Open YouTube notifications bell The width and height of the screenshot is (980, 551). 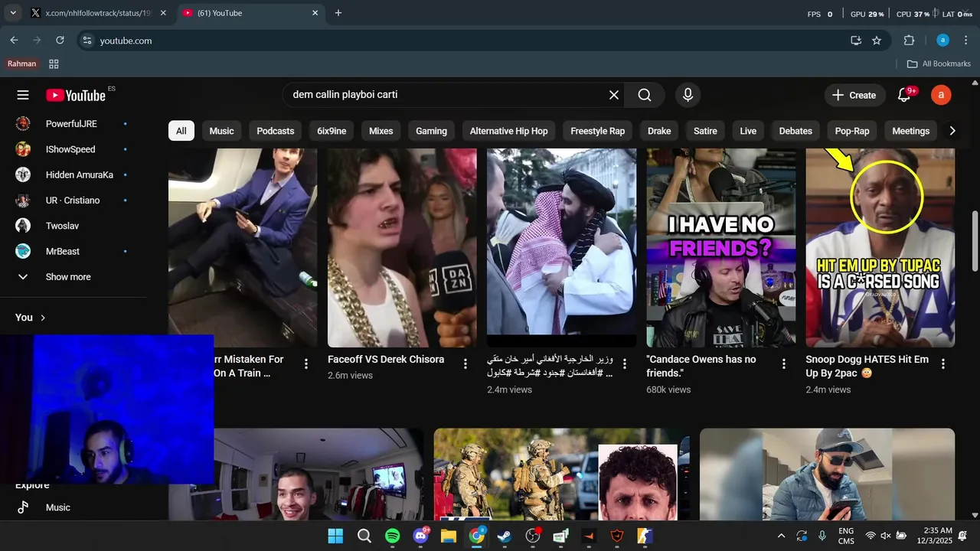coord(904,95)
